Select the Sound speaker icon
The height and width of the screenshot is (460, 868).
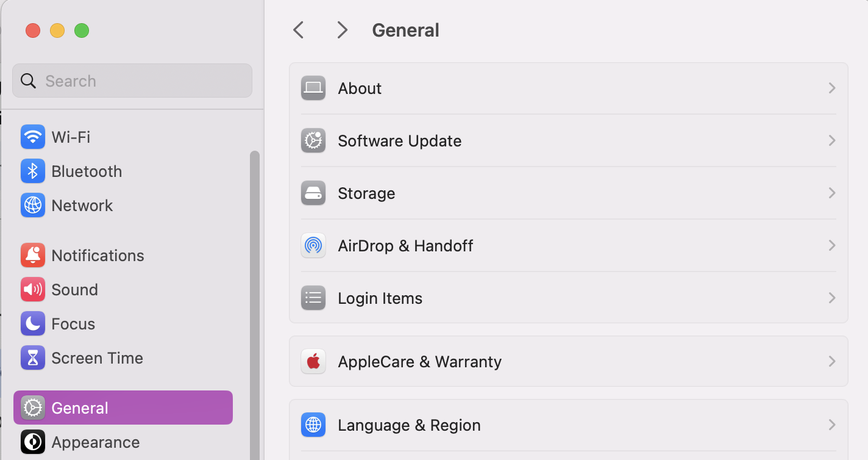32,289
